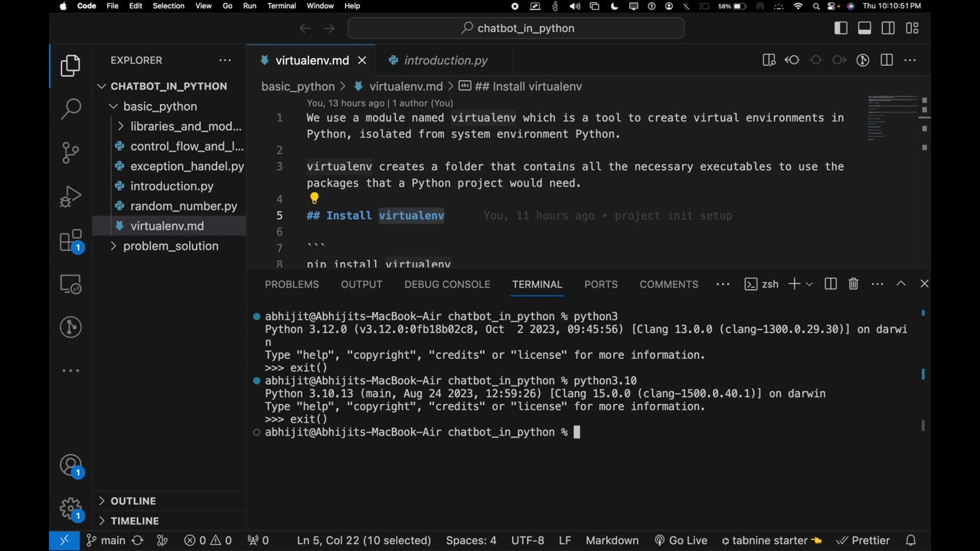Kill terminal with trash icon

854,284
